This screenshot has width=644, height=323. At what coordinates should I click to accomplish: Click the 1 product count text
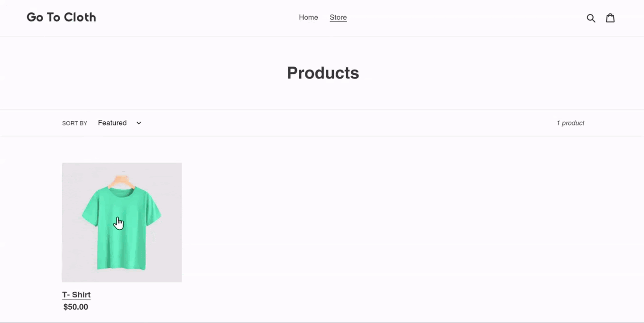pyautogui.click(x=570, y=123)
